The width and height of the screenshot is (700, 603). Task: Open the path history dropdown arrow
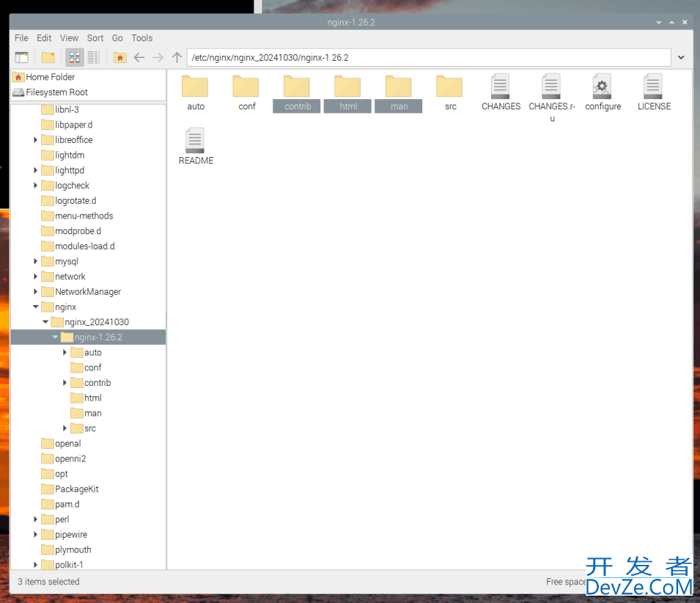click(x=681, y=57)
